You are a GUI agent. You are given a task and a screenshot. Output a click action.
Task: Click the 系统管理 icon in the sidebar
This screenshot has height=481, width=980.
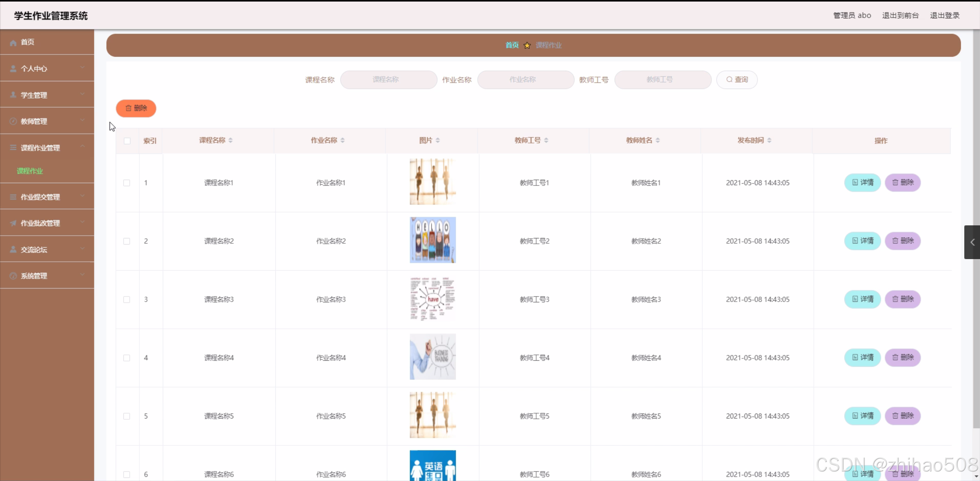pyautogui.click(x=13, y=276)
